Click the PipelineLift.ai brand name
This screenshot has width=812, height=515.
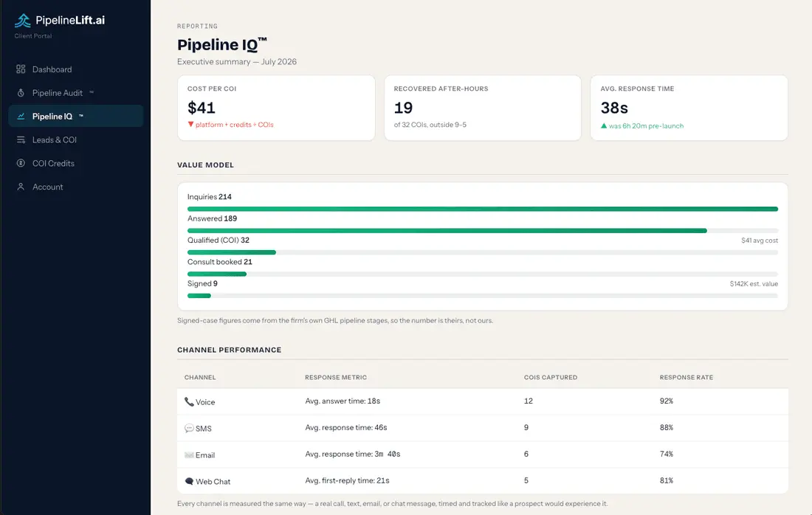[x=70, y=20]
